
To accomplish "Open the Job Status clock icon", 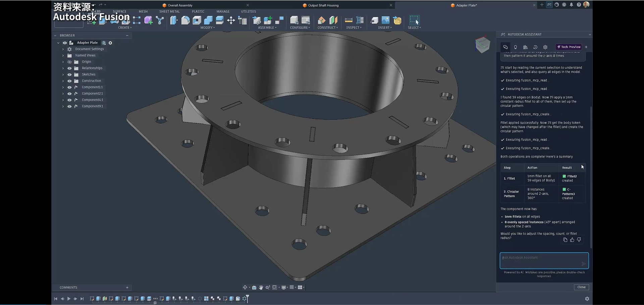I will (x=564, y=5).
